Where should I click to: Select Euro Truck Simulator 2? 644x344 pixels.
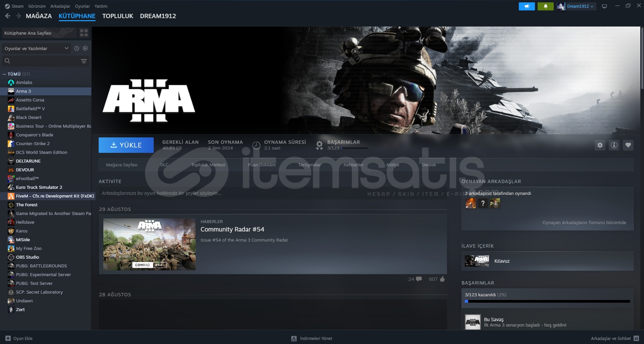[x=46, y=187]
